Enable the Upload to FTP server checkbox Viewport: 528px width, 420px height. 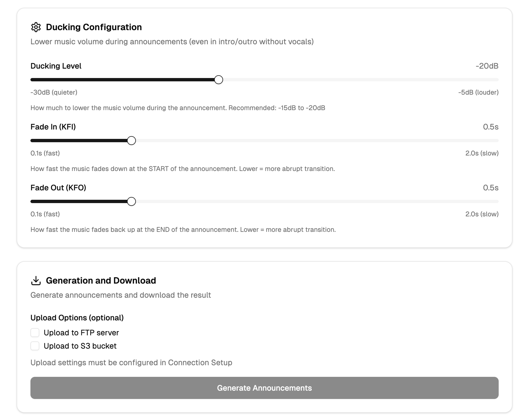point(35,333)
